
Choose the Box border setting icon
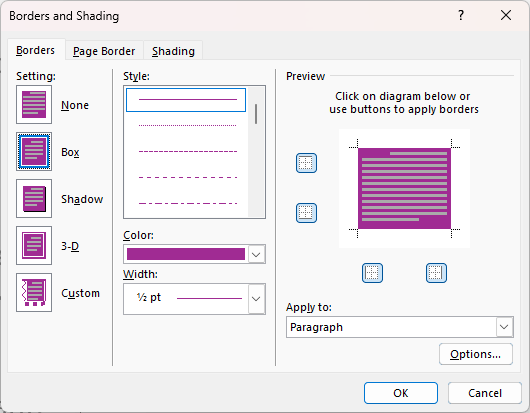(34, 151)
